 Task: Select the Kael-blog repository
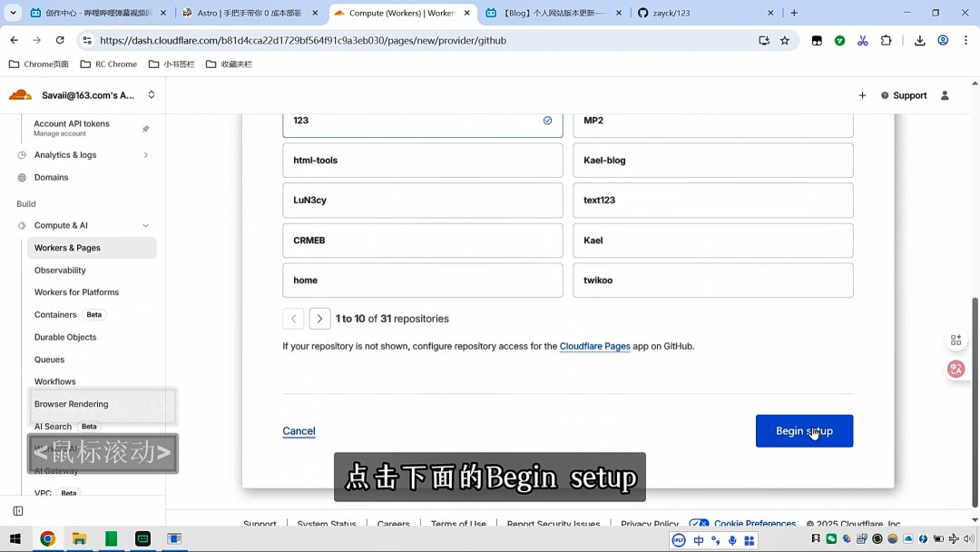[712, 161]
